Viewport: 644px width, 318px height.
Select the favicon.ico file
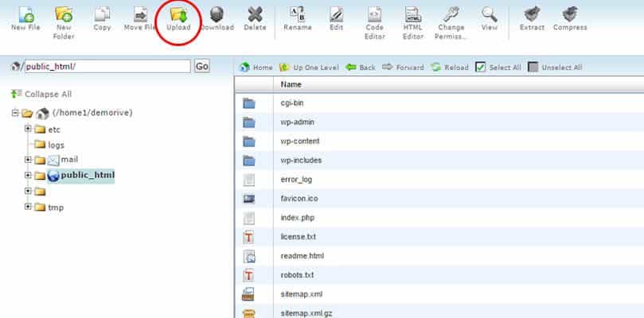click(439, 199)
